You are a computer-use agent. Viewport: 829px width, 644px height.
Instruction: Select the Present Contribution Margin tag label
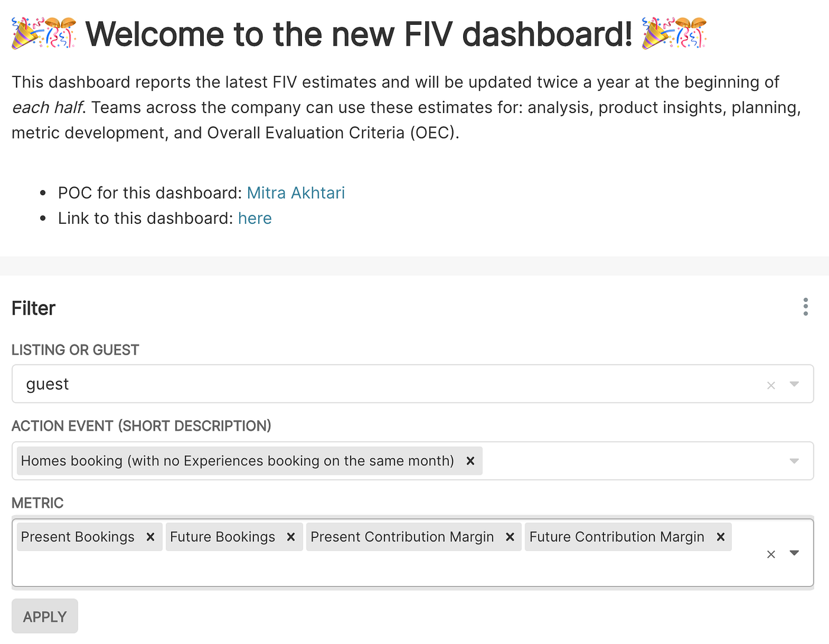[402, 537]
